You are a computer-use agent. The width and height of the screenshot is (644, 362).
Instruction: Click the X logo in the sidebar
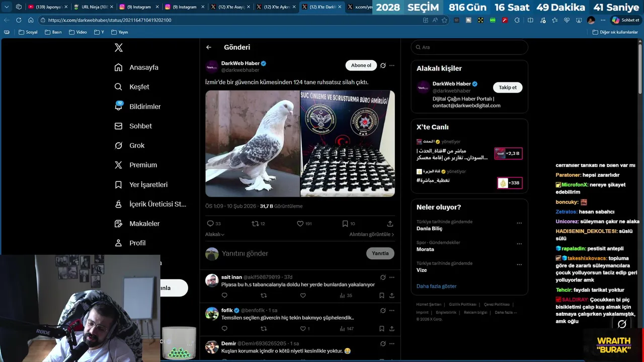pos(119,48)
